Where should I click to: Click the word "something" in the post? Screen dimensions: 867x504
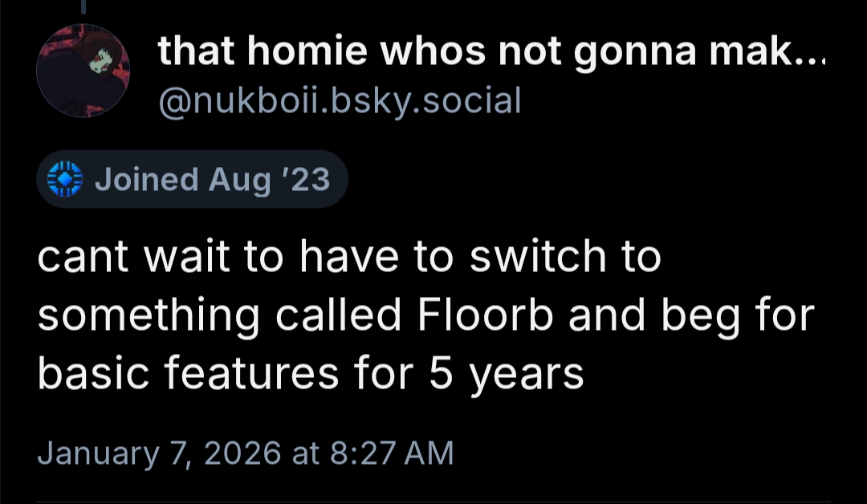149,316
